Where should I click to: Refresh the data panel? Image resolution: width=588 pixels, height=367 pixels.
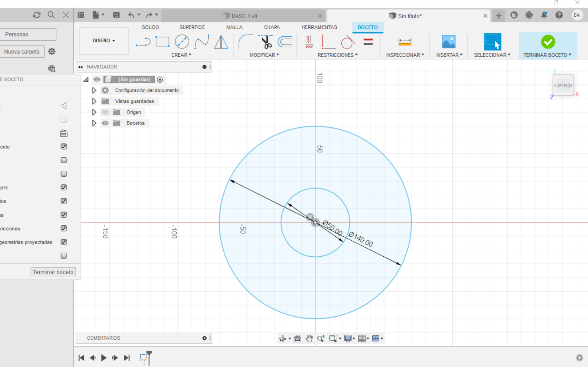click(x=37, y=15)
